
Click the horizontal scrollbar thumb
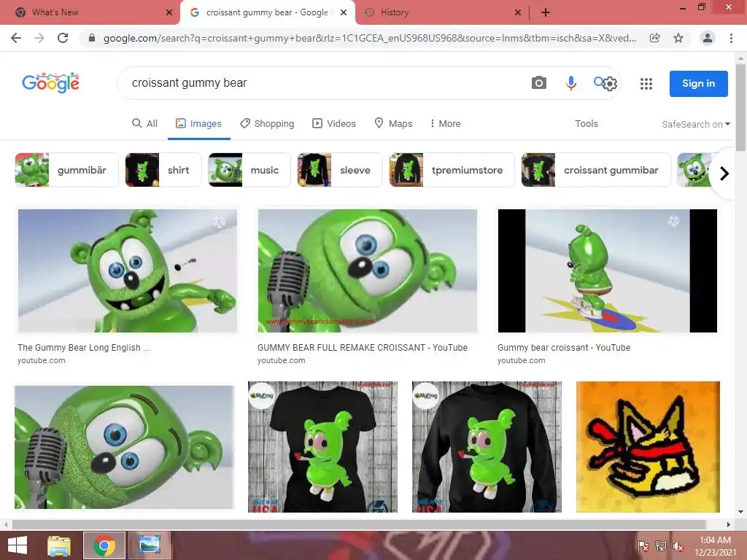(358, 524)
